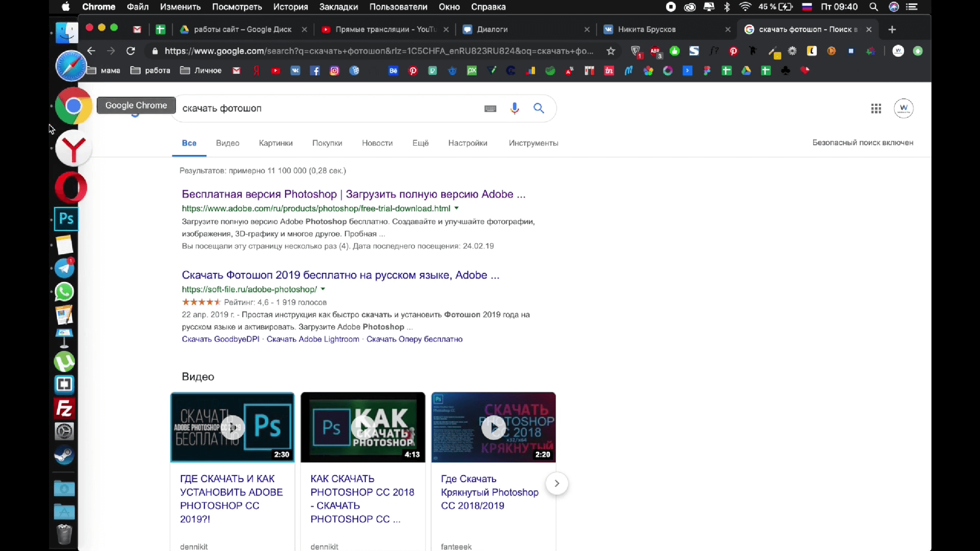Close the Никита Брусков tab

(x=728, y=29)
